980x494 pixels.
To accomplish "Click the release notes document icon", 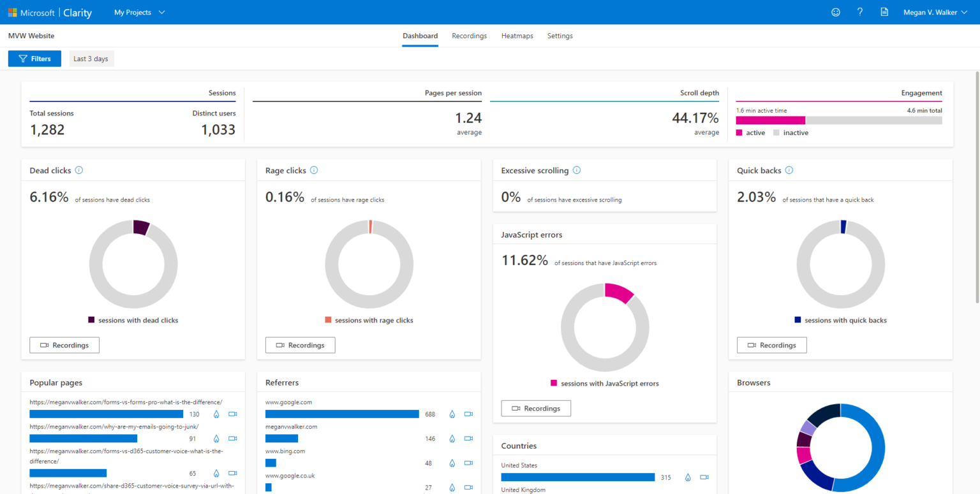I will [x=884, y=11].
